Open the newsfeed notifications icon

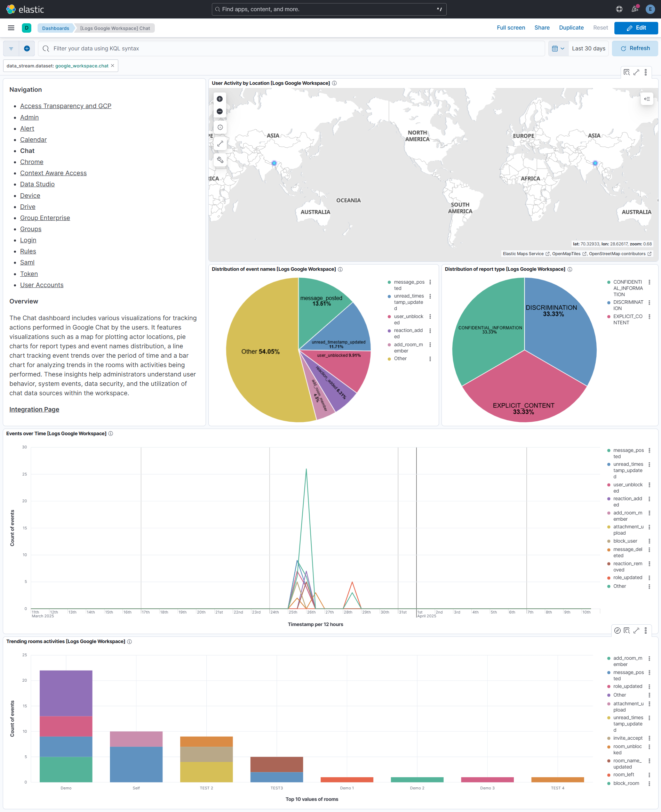(x=634, y=9)
